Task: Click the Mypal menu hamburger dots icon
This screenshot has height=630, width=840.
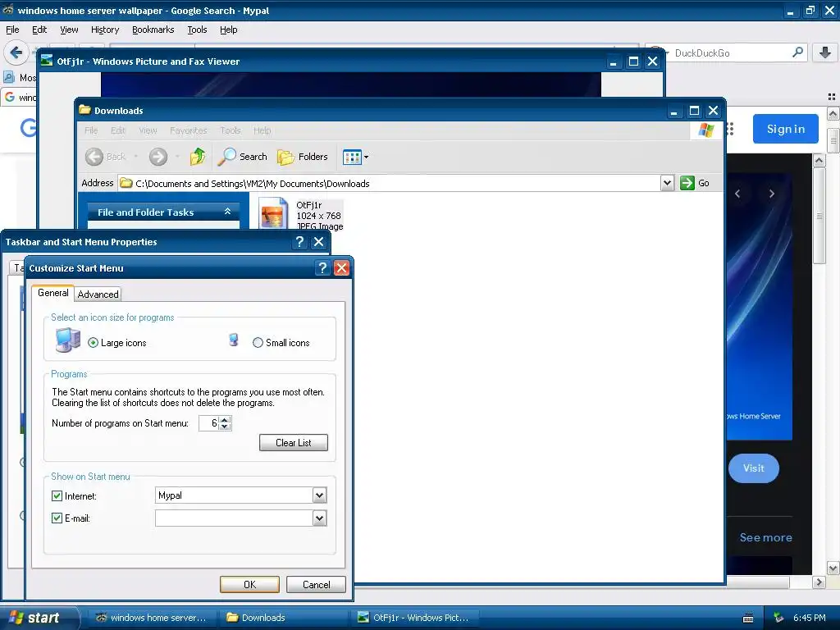Action: (x=832, y=97)
